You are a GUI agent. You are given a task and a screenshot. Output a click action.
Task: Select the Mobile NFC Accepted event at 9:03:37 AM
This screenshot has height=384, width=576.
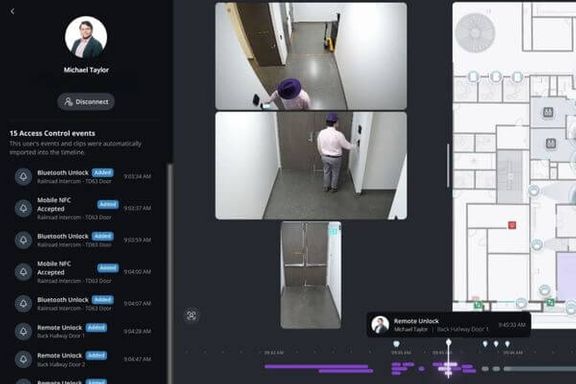[x=84, y=208]
